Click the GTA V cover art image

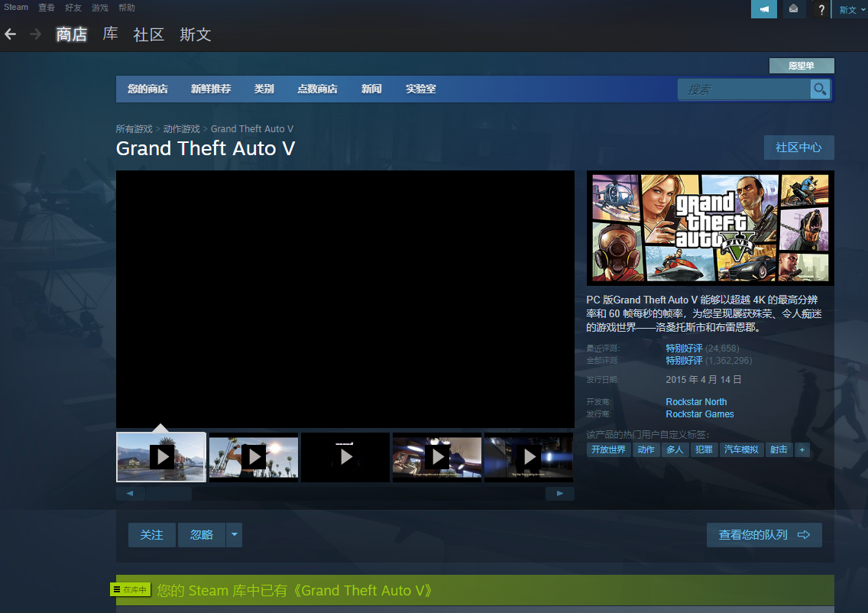tap(711, 228)
